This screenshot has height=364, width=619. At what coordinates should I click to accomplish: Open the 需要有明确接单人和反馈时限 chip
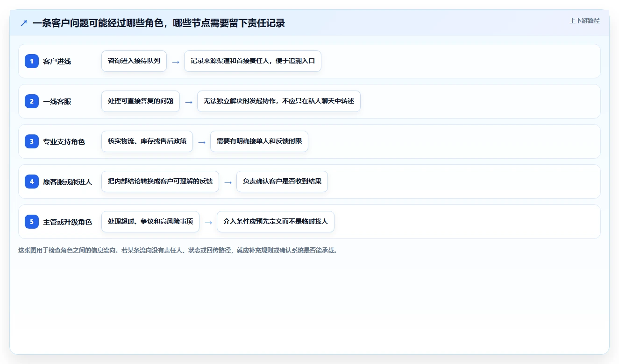tap(259, 141)
